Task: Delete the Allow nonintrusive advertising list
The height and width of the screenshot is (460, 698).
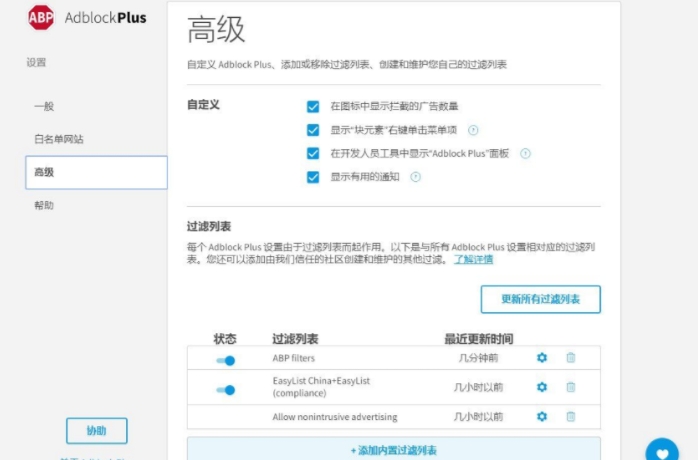Action: (571, 416)
